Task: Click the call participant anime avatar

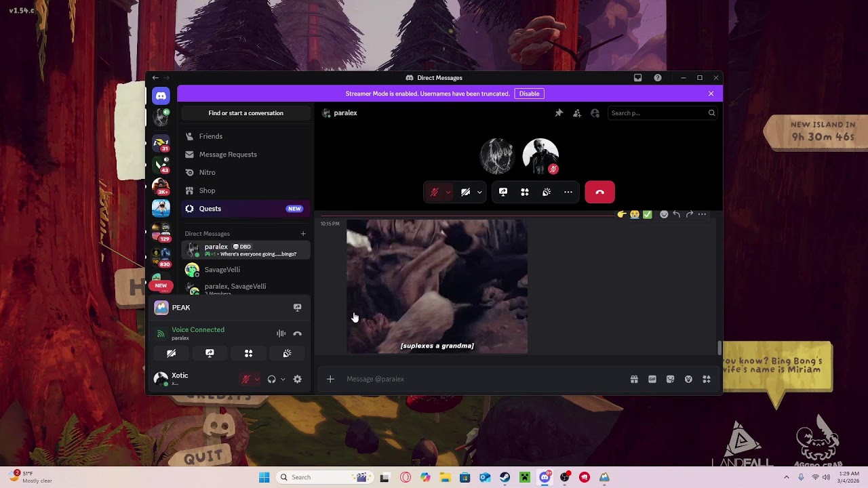Action: (497, 156)
